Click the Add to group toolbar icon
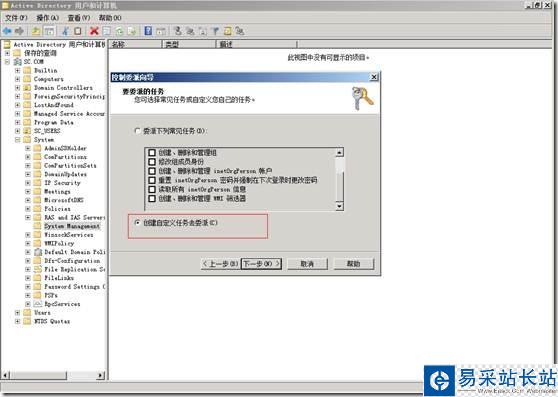 (240, 31)
